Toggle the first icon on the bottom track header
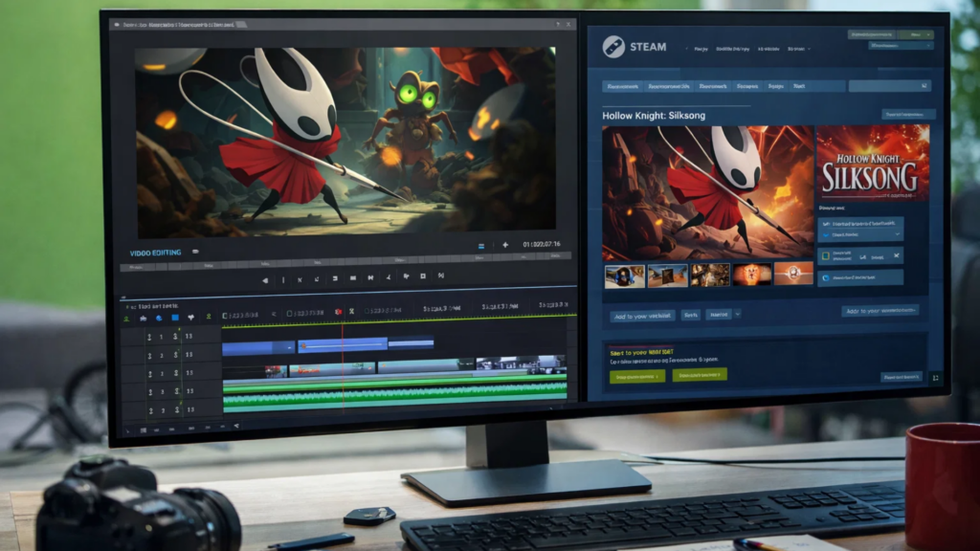Image resolution: width=980 pixels, height=551 pixels. click(x=148, y=408)
